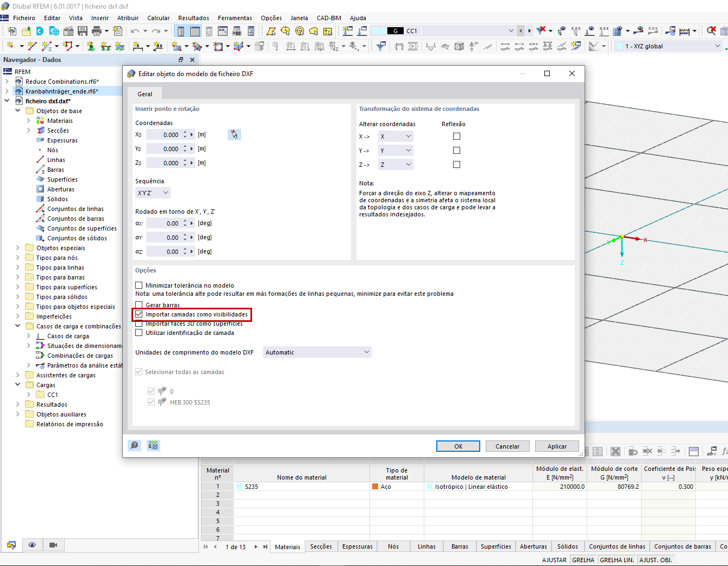The image size is (728, 566).
Task: Toggle Selecionar todas as camadas checkbox
Action: click(139, 372)
